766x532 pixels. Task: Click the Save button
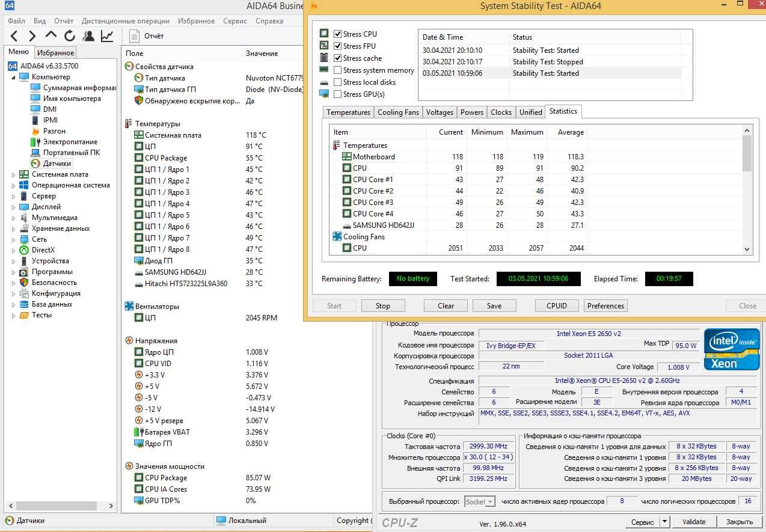[494, 306]
